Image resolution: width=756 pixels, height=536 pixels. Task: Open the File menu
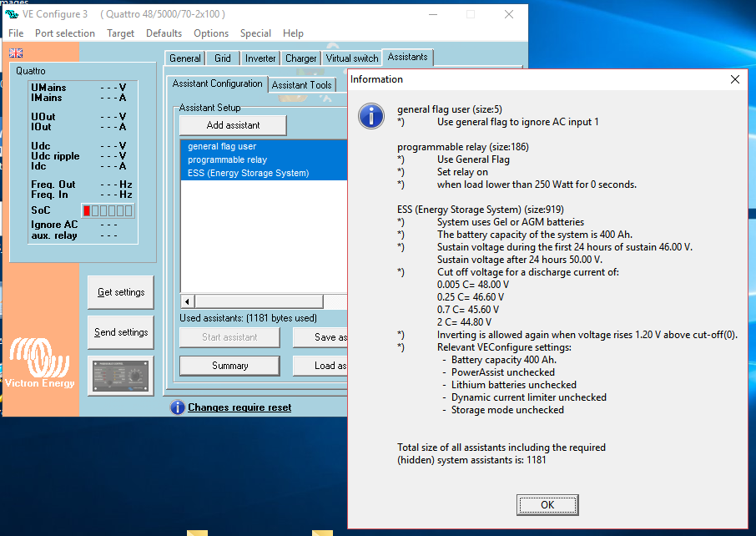pos(16,33)
